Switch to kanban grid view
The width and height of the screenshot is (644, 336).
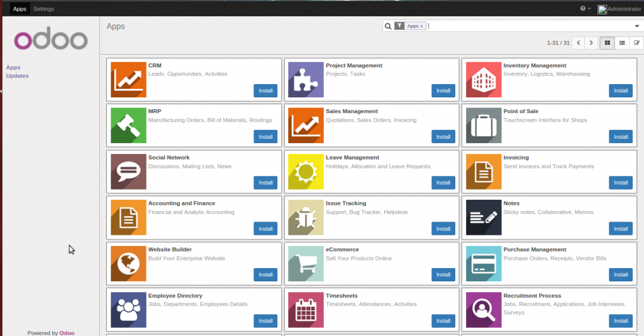[607, 43]
